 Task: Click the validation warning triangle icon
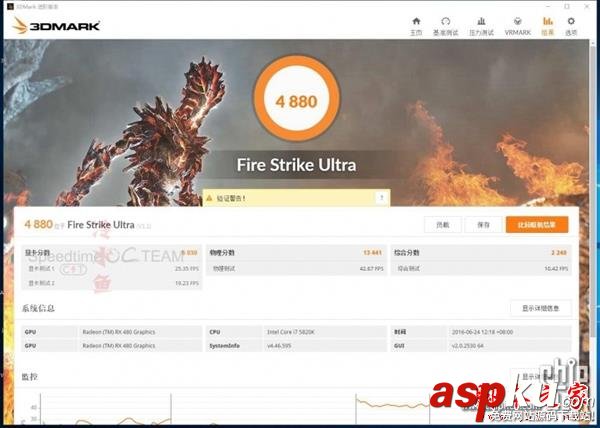(x=209, y=198)
